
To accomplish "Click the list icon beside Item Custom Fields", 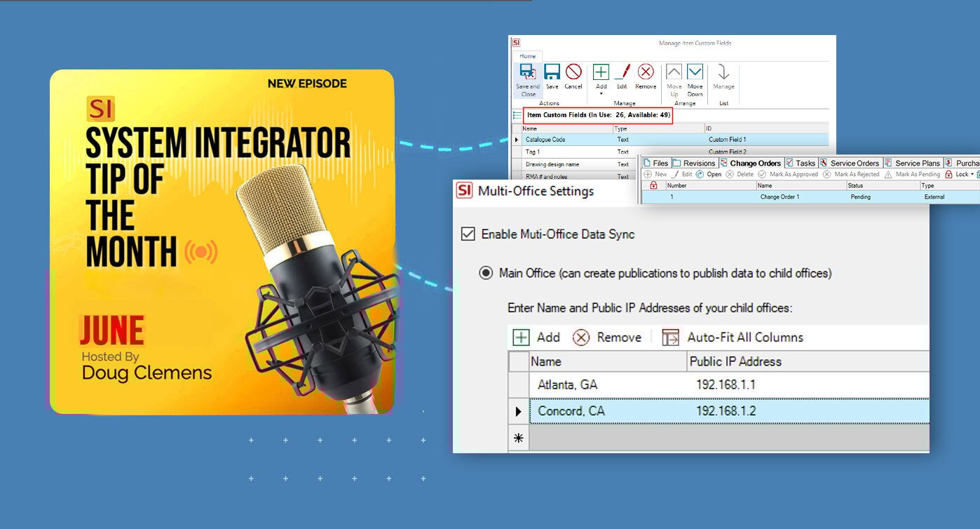I will point(517,114).
